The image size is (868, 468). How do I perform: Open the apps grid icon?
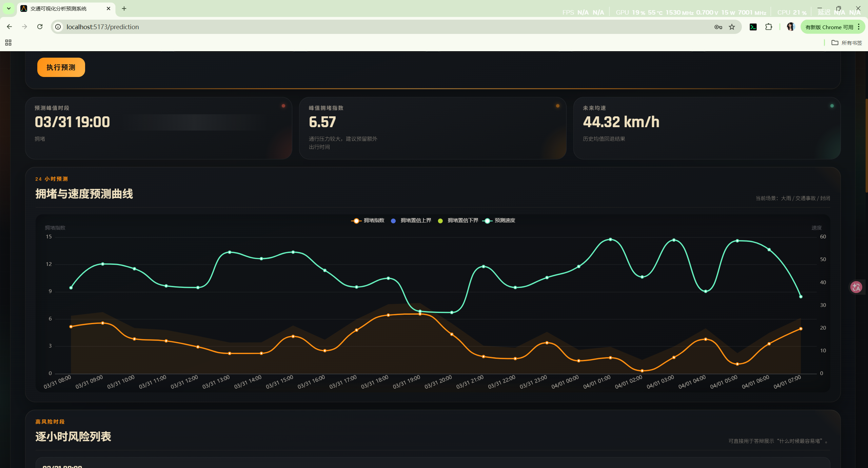tap(8, 43)
